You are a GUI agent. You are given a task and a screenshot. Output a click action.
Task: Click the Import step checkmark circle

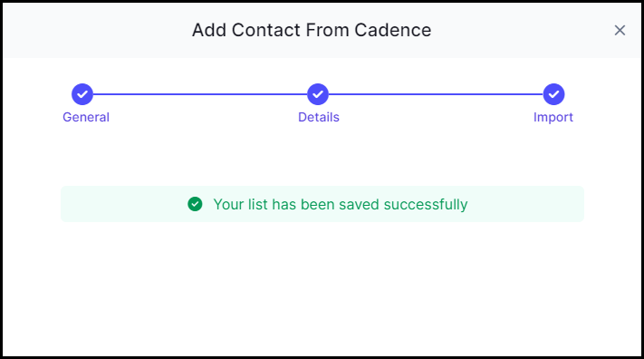[553, 94]
